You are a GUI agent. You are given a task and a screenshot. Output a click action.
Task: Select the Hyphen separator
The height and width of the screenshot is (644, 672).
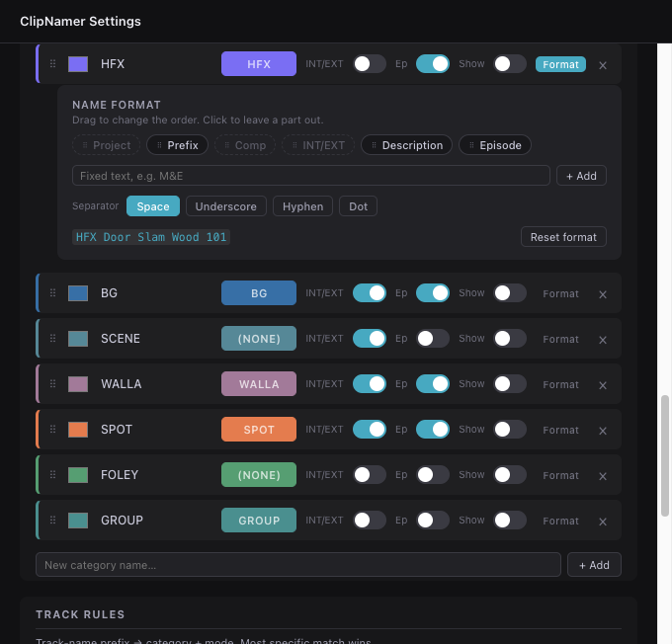302,206
